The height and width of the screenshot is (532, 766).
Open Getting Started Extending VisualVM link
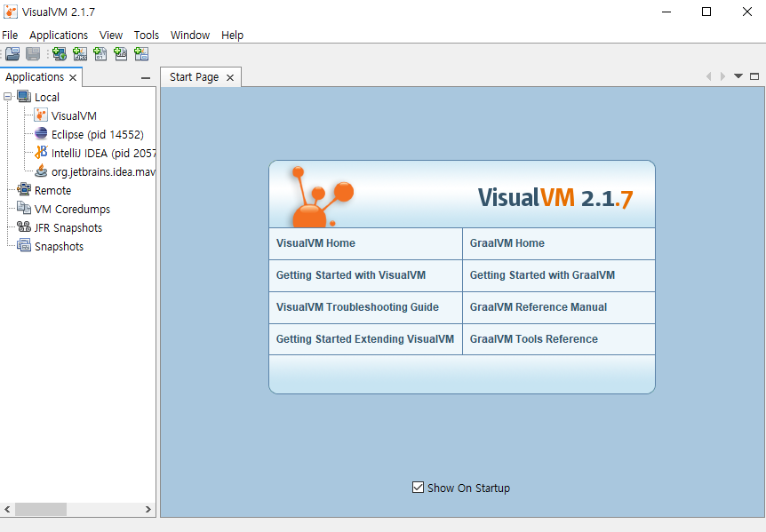tap(365, 339)
